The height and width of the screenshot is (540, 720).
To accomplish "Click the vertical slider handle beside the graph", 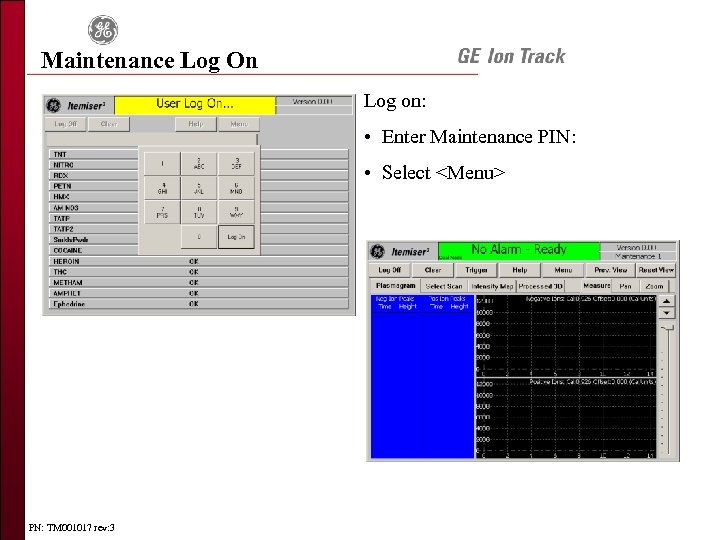I will click(667, 328).
